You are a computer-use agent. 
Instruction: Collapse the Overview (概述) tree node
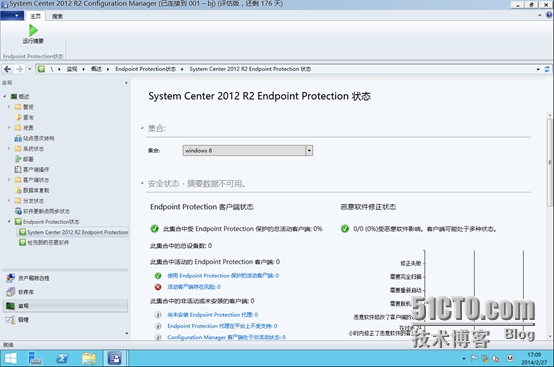point(5,96)
